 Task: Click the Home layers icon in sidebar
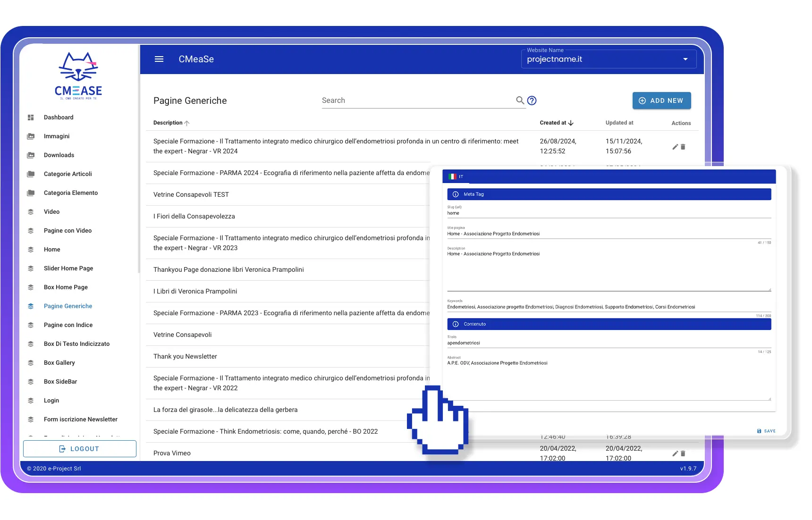[31, 250]
